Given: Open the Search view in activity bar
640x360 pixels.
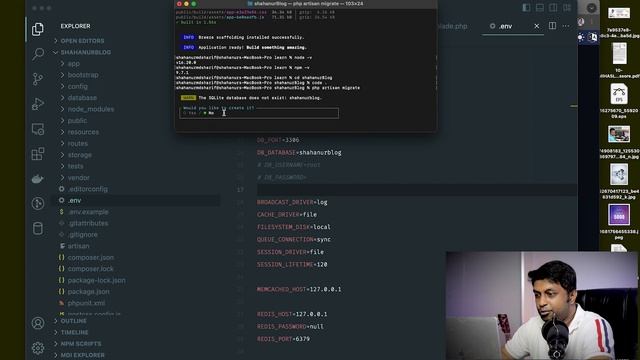Looking at the screenshot, I should [38, 54].
